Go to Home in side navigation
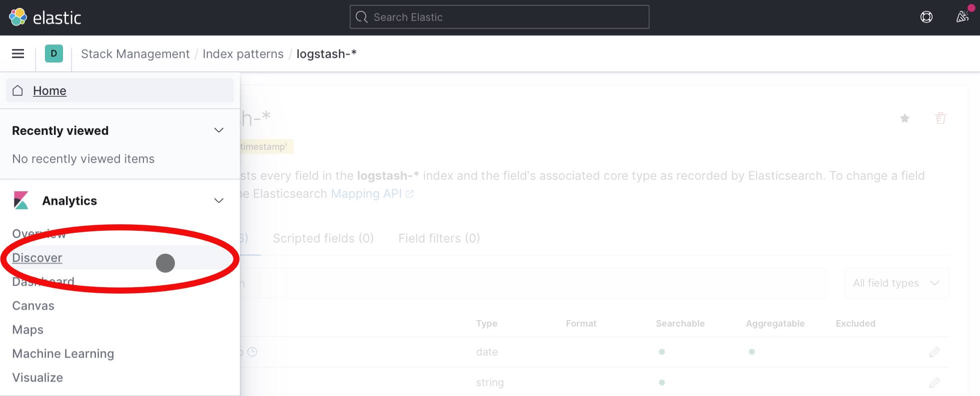980x396 pixels. 49,91
